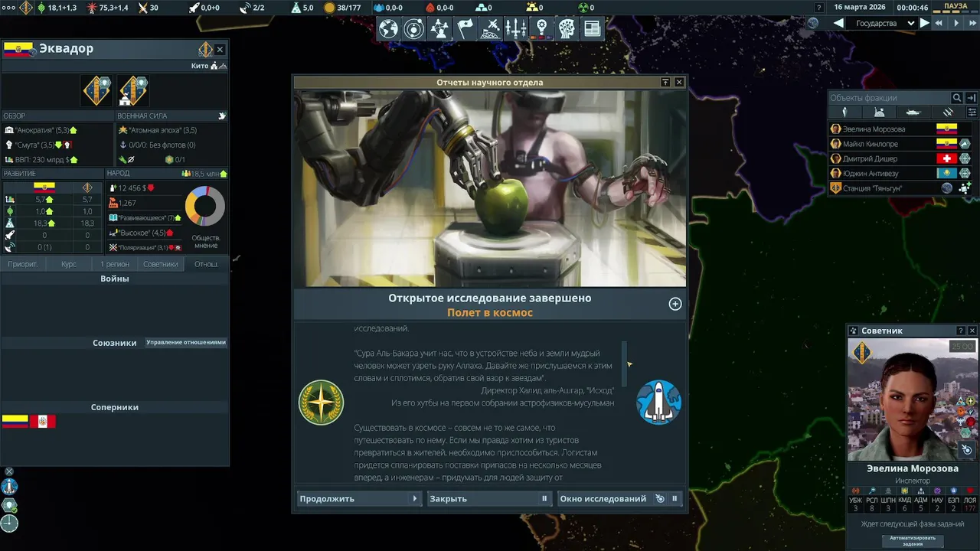Image resolution: width=980 pixels, height=551 pixels.
Task: Open the nations flag screen in toolbar
Action: (465, 29)
